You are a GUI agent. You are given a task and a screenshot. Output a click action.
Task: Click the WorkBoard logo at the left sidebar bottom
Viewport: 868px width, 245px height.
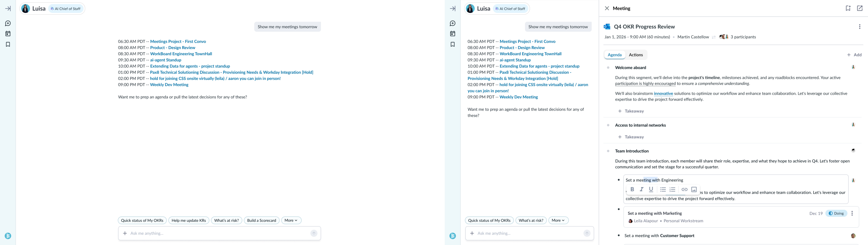pos(8,236)
